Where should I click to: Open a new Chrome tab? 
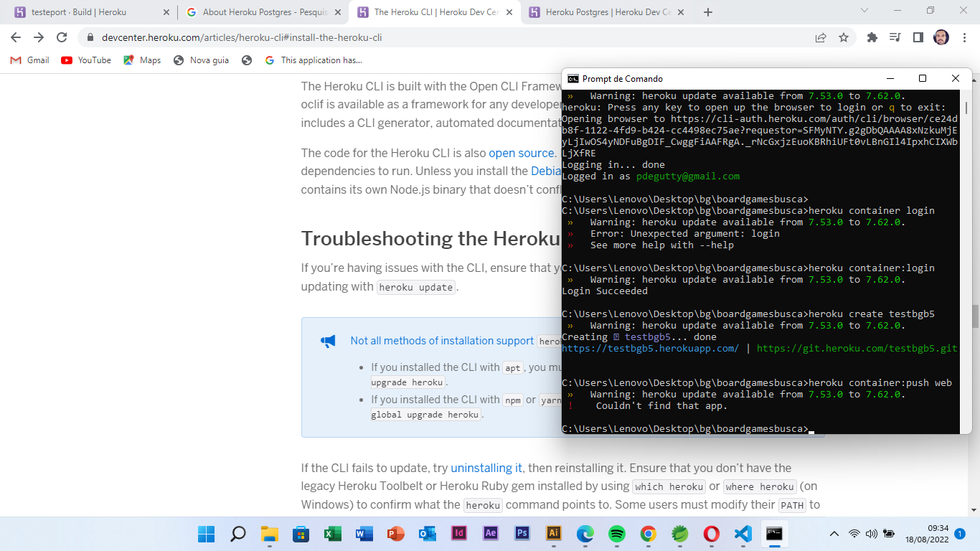[x=708, y=12]
